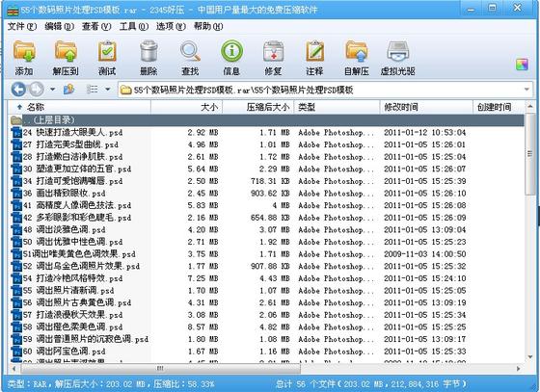This screenshot has width=540, height=392.
Task: Click status text 总计 56 个文件
Action: [x=306, y=383]
